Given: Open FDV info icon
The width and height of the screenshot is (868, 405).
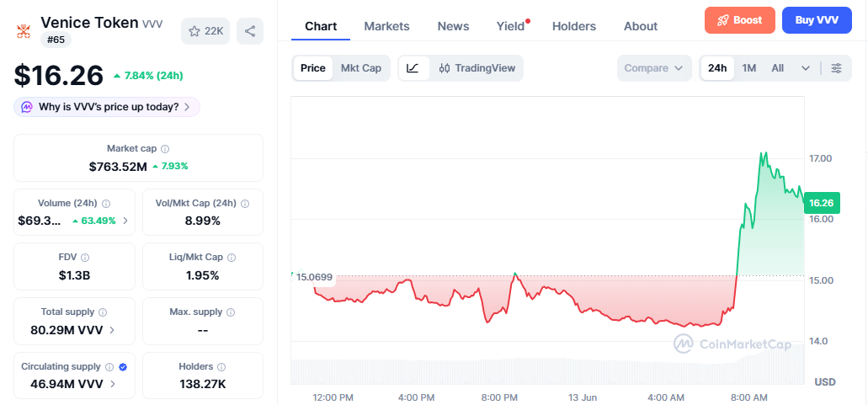Looking at the screenshot, I should click(x=85, y=258).
